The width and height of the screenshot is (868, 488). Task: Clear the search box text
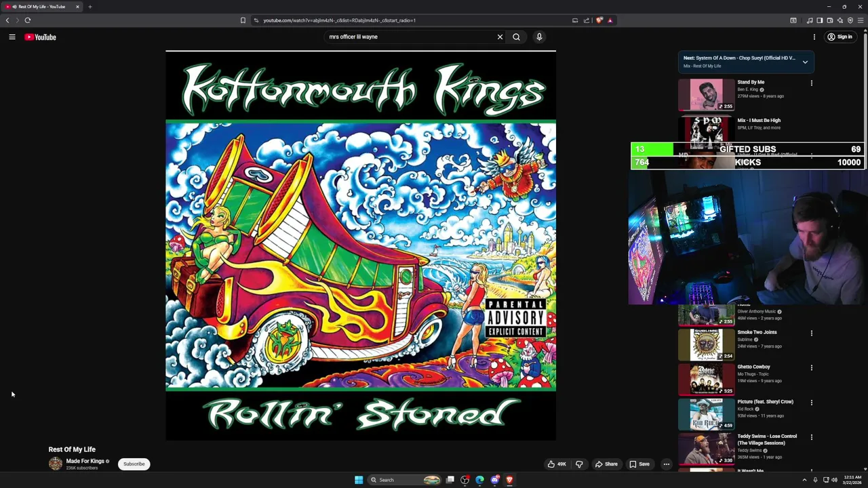point(500,37)
